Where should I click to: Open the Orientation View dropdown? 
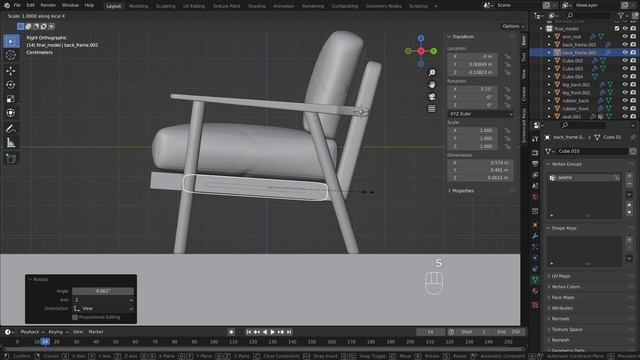(x=103, y=309)
